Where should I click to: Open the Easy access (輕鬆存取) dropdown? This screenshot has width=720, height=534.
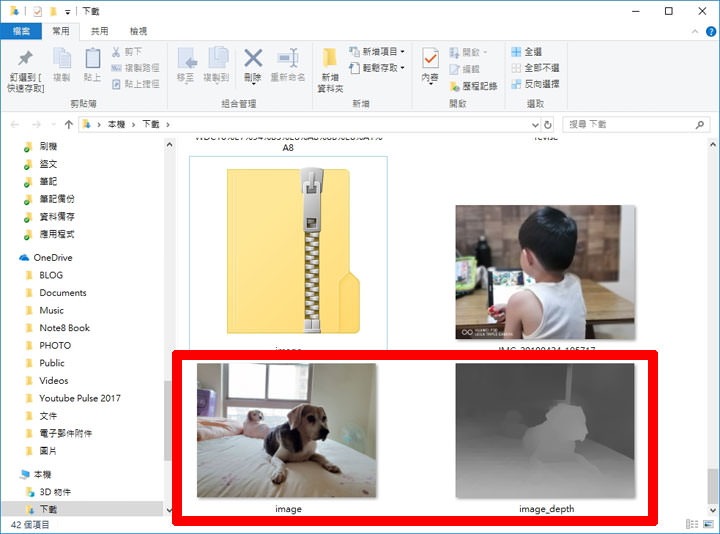click(x=377, y=68)
